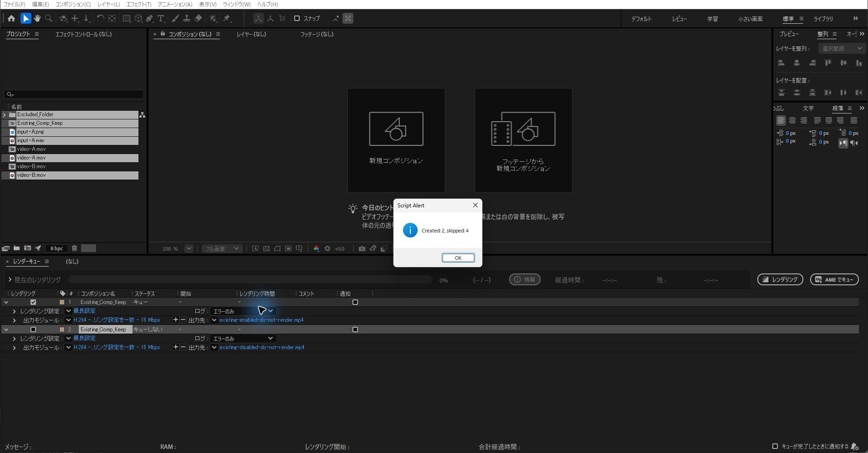Screen dimensions: 868x453
Task: Click the label color swatch of queue item 2
Action: point(62,329)
